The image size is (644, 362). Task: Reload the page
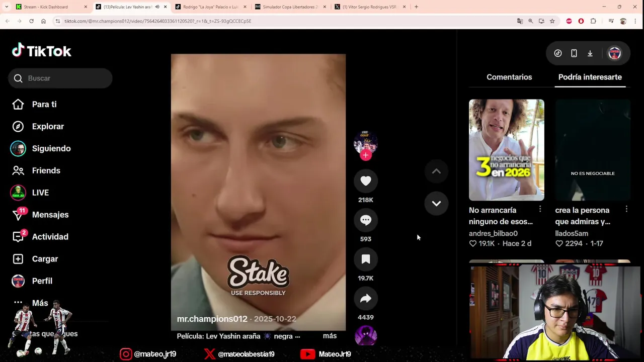31,21
